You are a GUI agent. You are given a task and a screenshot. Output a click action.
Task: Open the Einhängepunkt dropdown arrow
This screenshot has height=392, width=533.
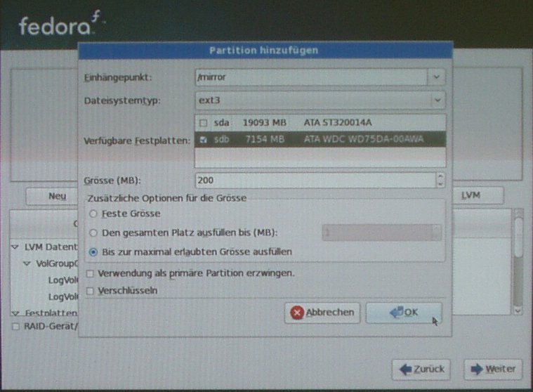[x=437, y=77]
